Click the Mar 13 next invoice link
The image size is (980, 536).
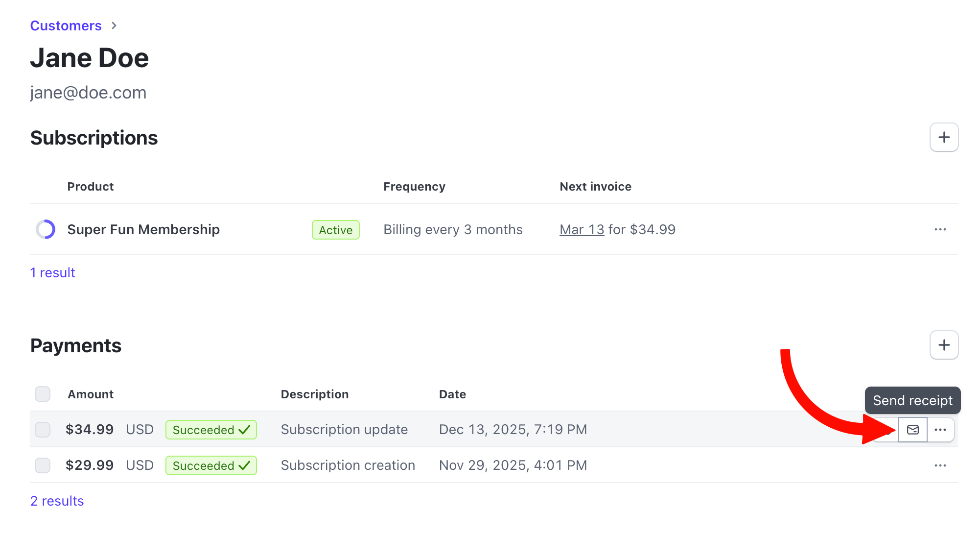tap(582, 229)
